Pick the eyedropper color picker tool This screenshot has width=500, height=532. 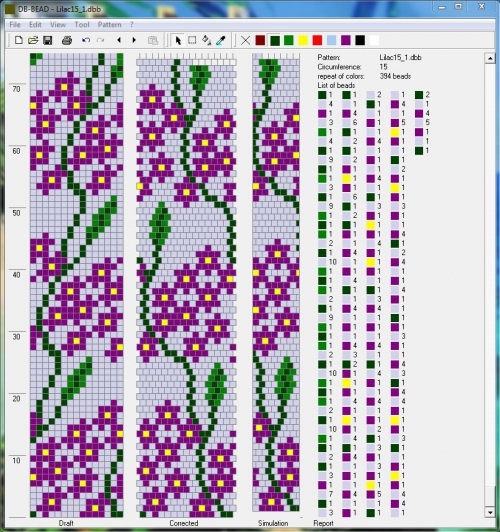coord(221,40)
